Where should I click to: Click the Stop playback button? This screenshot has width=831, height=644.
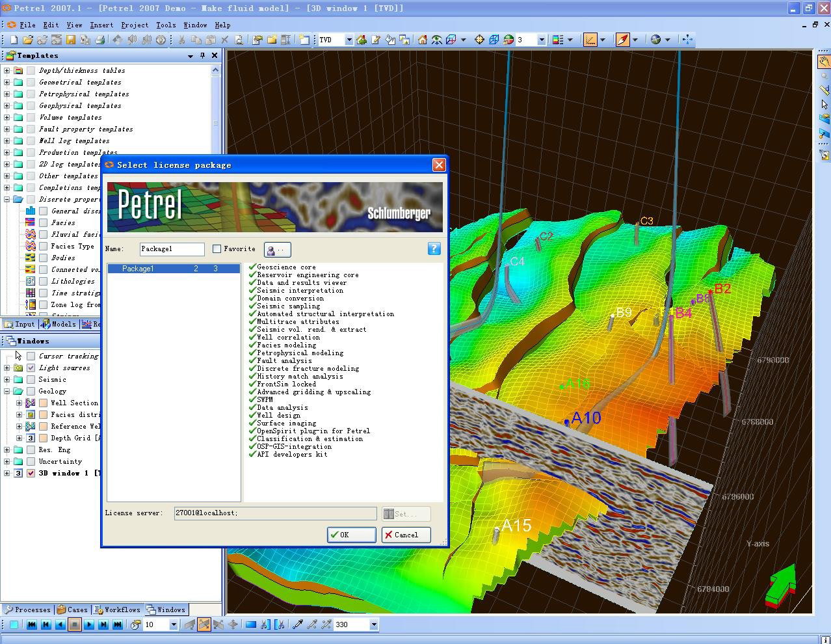[x=74, y=624]
